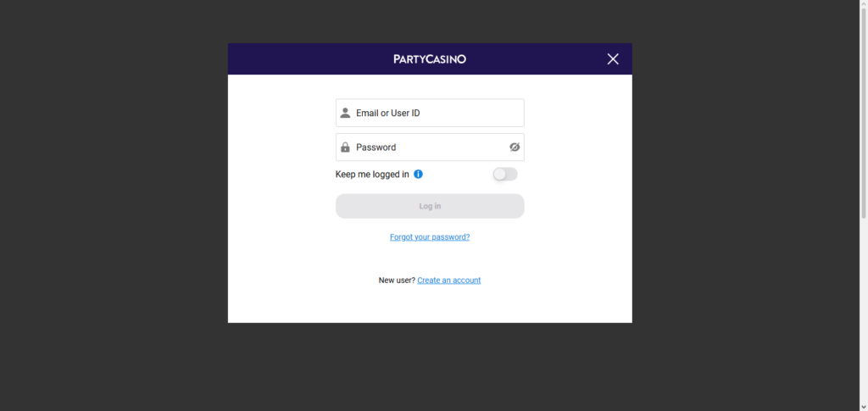
Task: Click the PartyCasino logo in header
Action: point(430,59)
